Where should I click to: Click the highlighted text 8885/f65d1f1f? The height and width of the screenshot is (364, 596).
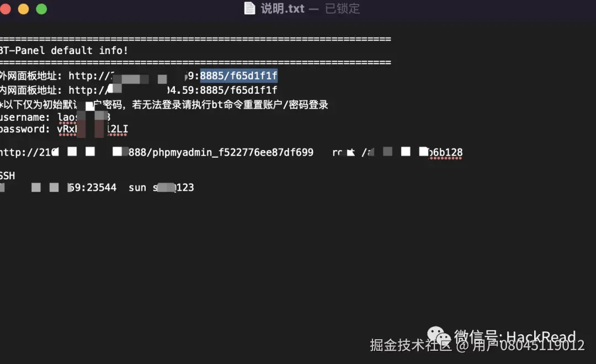(239, 76)
